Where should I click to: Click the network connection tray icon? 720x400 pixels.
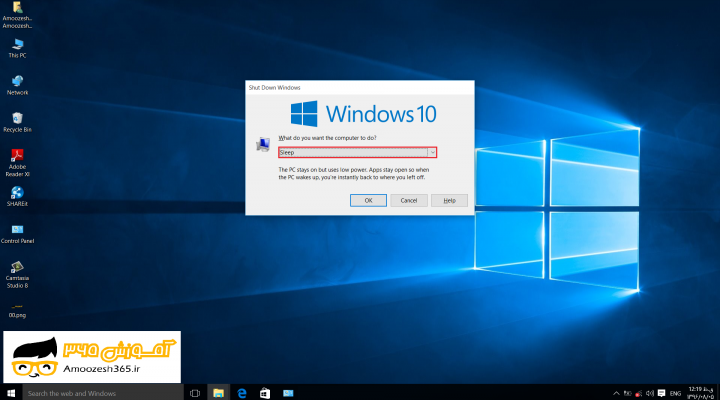pyautogui.click(x=639, y=394)
